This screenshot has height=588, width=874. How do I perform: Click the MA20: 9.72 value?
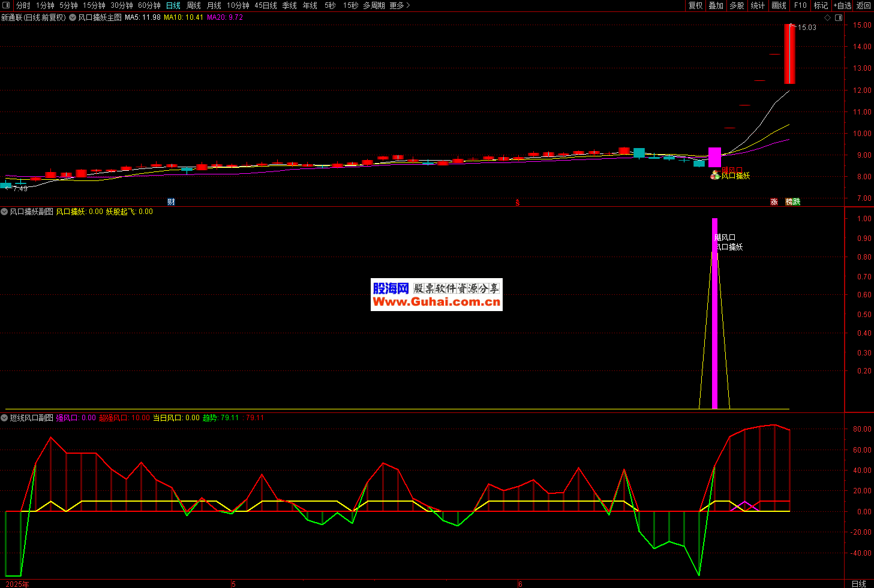tap(225, 18)
